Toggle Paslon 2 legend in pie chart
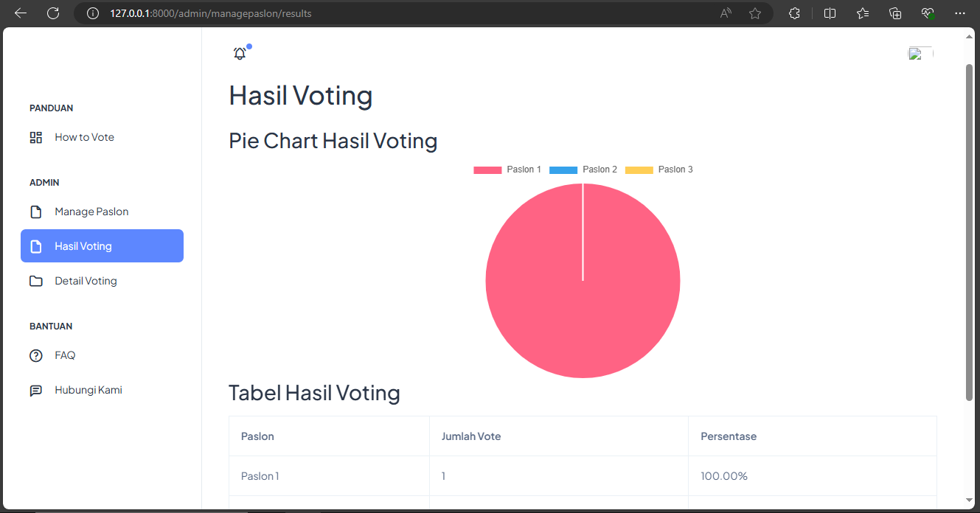This screenshot has height=513, width=980. point(583,170)
